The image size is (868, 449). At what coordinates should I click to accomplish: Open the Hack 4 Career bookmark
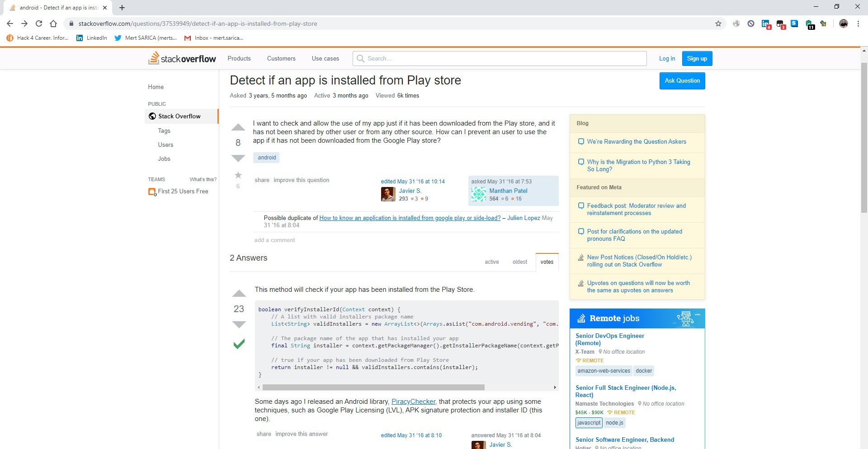click(x=38, y=38)
